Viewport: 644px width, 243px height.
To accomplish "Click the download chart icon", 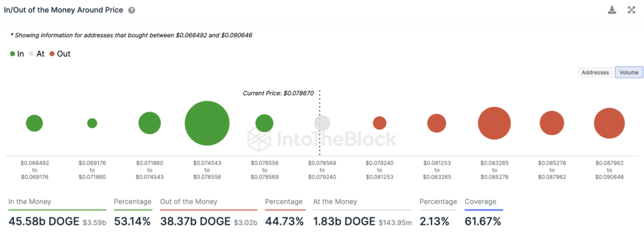I will [x=612, y=10].
